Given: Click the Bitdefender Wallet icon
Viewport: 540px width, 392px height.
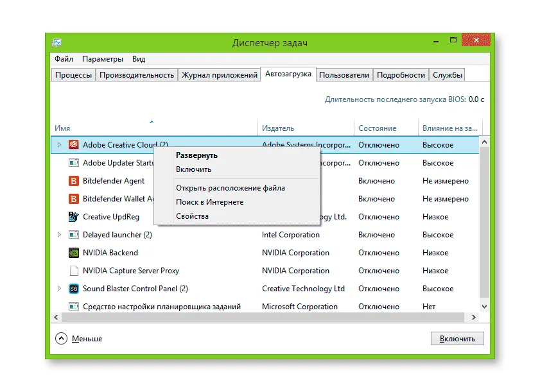Looking at the screenshot, I should pos(74,199).
